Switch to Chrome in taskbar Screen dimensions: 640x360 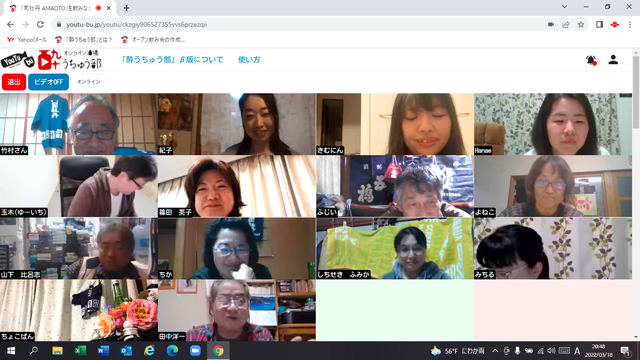[218, 351]
